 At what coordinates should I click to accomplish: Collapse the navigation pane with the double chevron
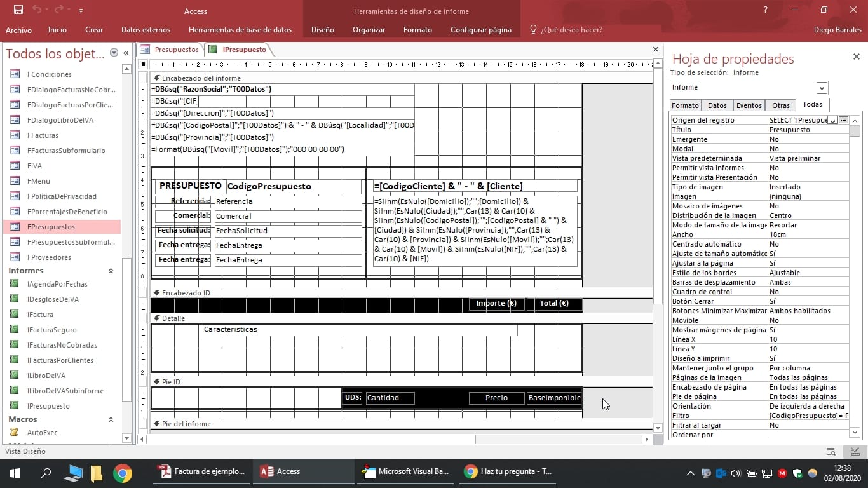[x=126, y=53]
